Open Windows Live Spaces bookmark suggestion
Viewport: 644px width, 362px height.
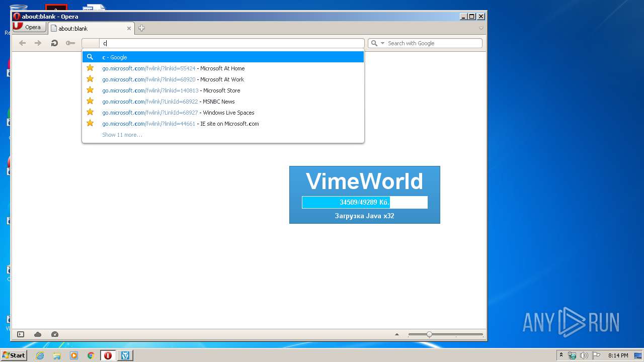point(223,113)
